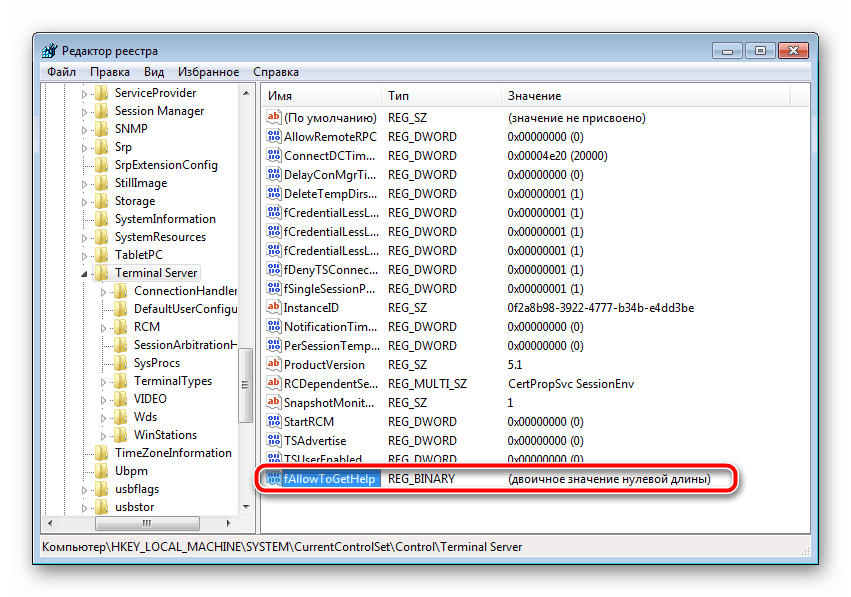Click the ProductVersion string value icon
Screen dimensions: 851x597
pos(273,364)
